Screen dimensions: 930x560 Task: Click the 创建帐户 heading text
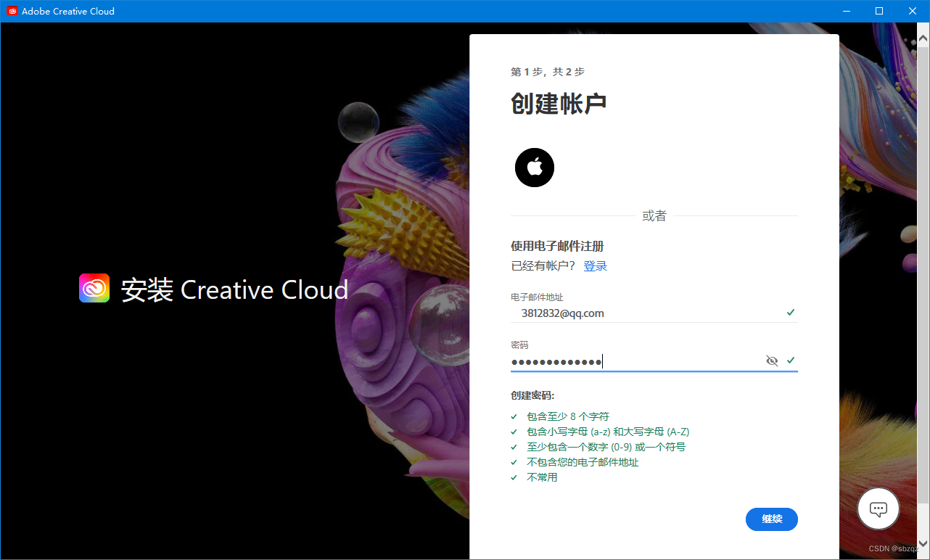pyautogui.click(x=559, y=104)
